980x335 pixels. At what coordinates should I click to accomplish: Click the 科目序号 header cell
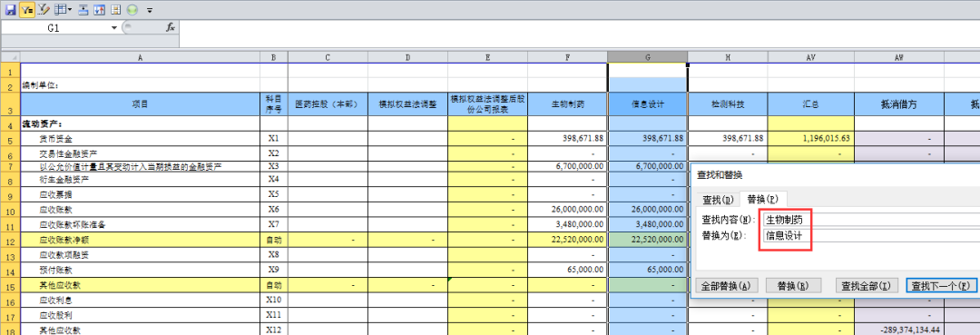tap(274, 104)
